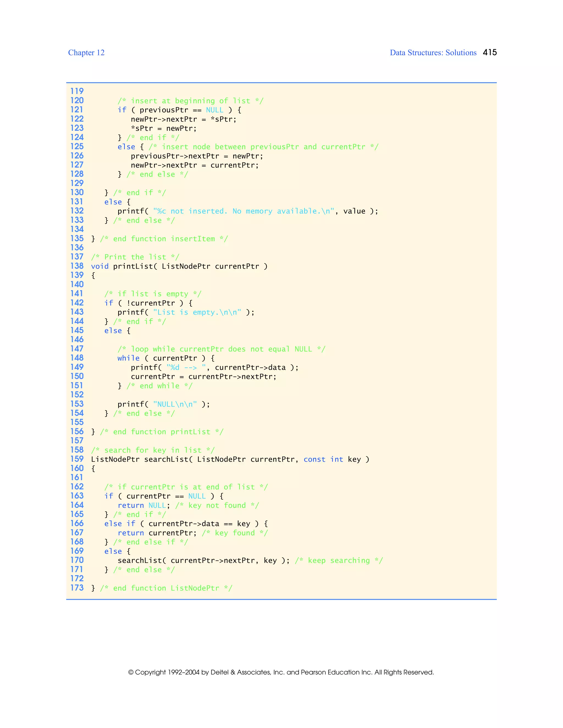
Task: Click the void printList function declaration
Action: pos(179,266)
